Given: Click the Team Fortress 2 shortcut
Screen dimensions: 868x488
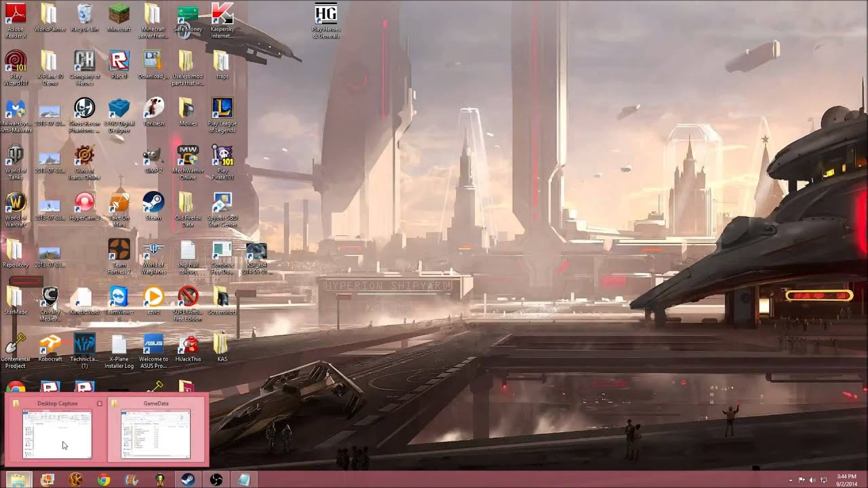Looking at the screenshot, I should click(x=119, y=257).
